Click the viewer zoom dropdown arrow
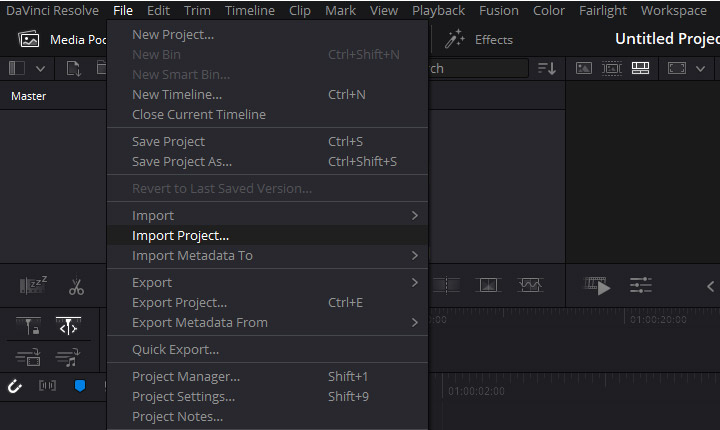Image resolution: width=720 pixels, height=430 pixels. 700,68
